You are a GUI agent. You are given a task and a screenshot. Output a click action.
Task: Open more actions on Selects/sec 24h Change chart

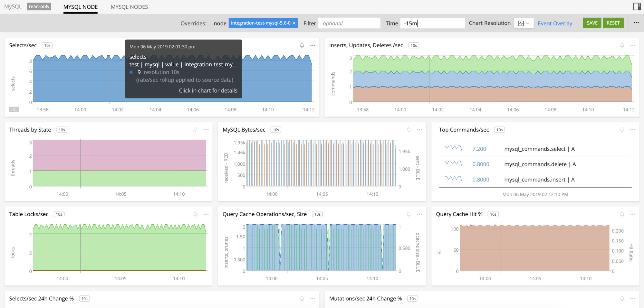click(x=313, y=299)
